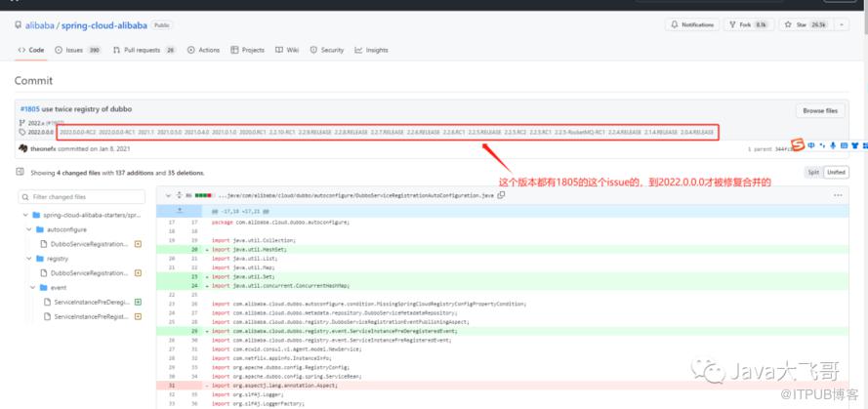Click the Sogou input method S icon
This screenshot has height=409, width=868.
797,145
